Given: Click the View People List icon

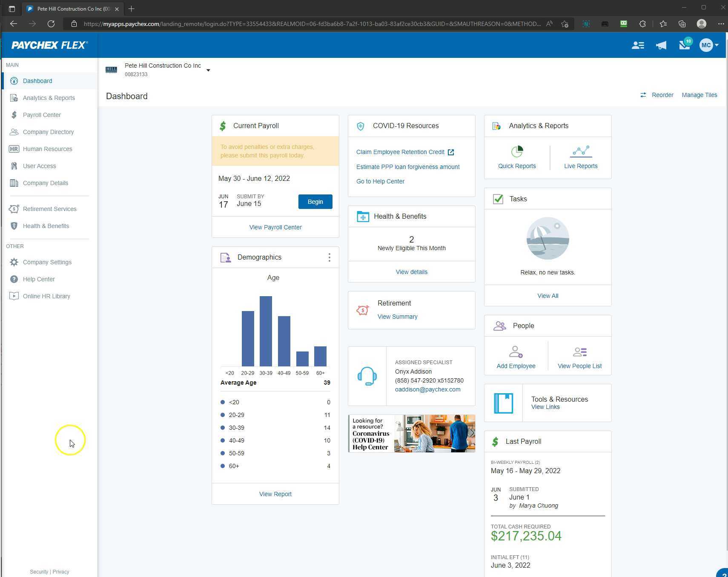Looking at the screenshot, I should pos(579,352).
